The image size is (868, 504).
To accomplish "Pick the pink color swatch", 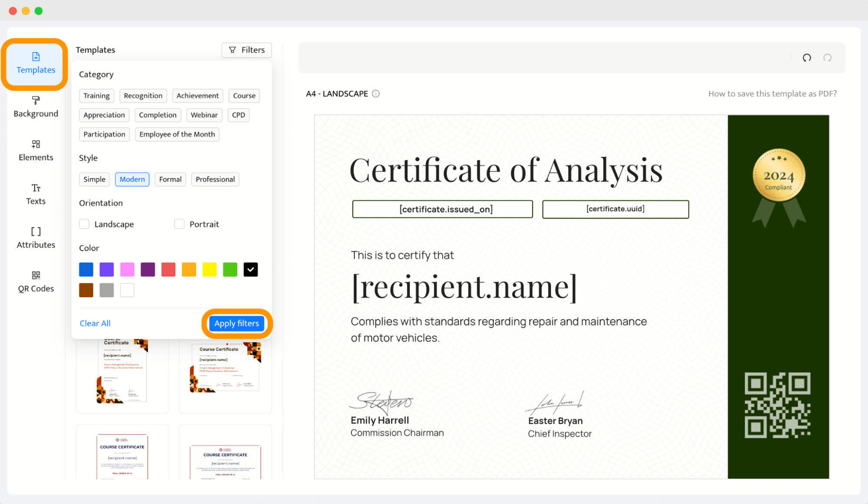I will click(x=127, y=269).
